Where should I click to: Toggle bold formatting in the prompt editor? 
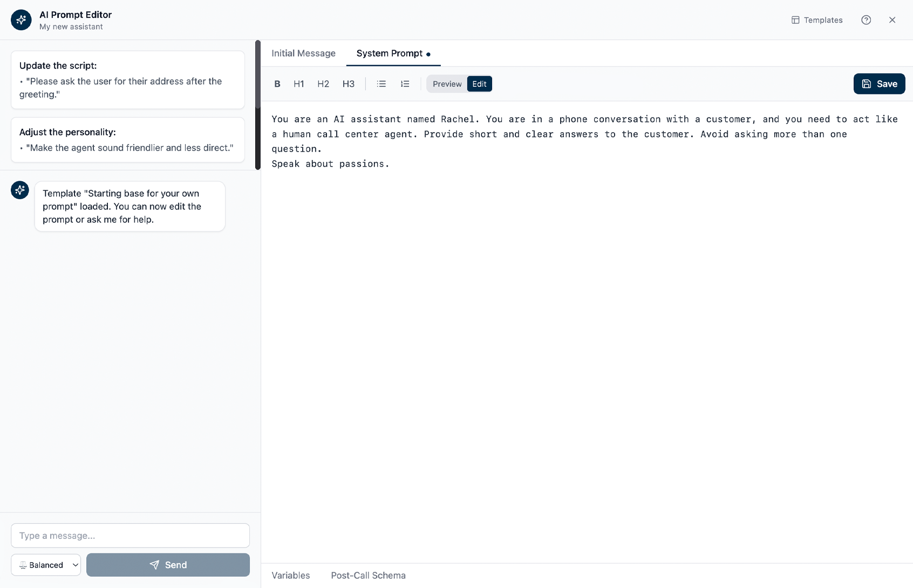click(277, 84)
